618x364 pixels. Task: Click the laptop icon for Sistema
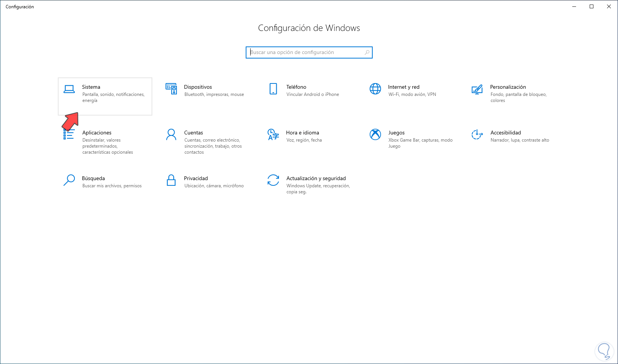[69, 89]
